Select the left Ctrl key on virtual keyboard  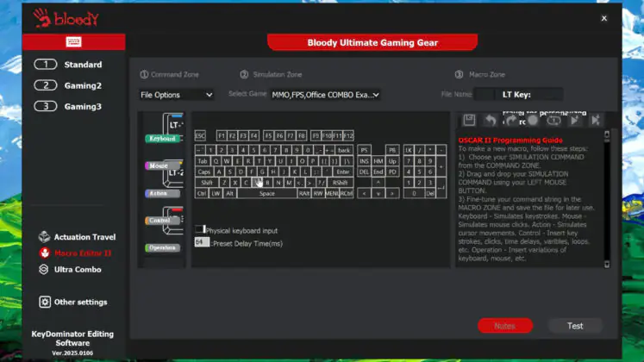202,193
